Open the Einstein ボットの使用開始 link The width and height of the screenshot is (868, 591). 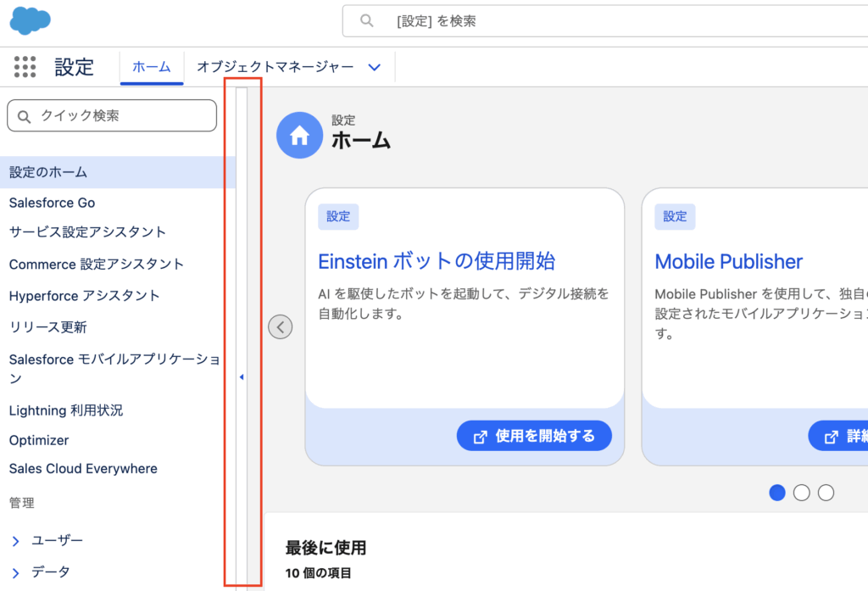[437, 260]
